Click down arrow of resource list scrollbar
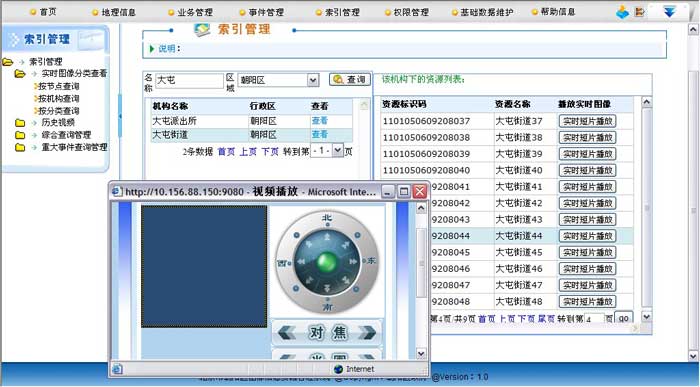Screen dimensions: 700x387 pyautogui.click(x=646, y=316)
